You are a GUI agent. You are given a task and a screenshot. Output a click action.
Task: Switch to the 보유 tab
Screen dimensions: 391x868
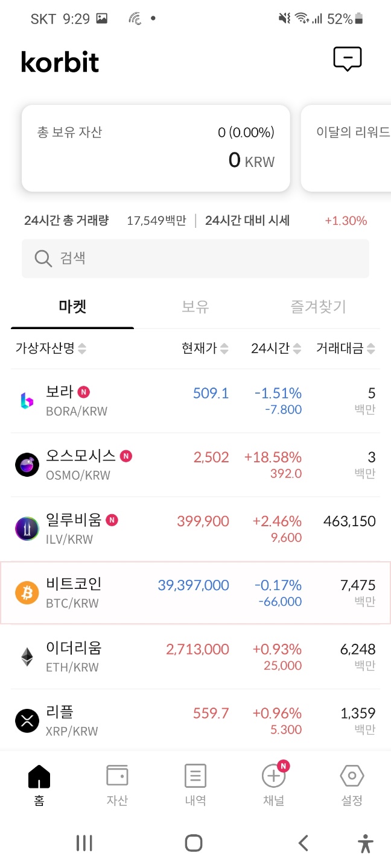[195, 307]
